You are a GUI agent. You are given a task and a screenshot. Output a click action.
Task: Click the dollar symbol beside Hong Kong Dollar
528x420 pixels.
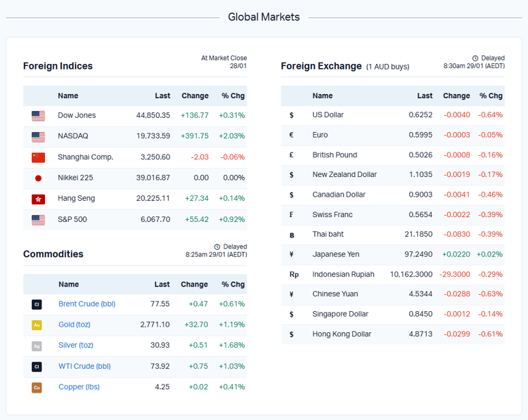tap(292, 334)
